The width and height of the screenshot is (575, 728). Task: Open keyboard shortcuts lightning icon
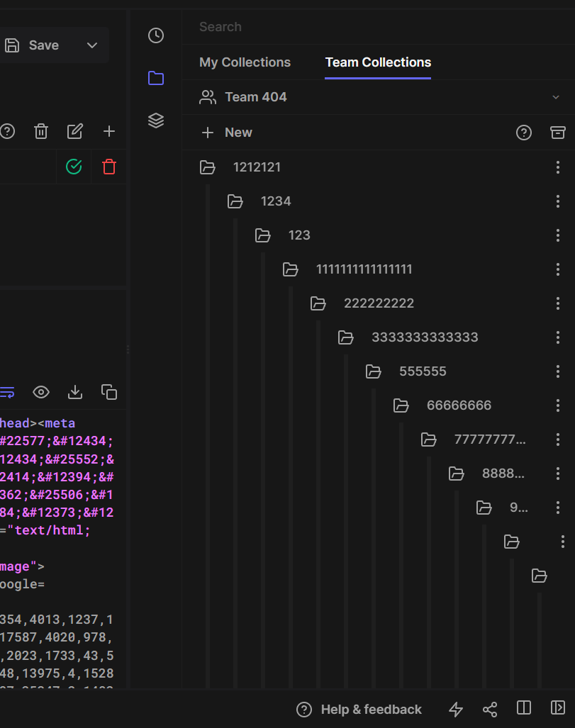coord(456,710)
